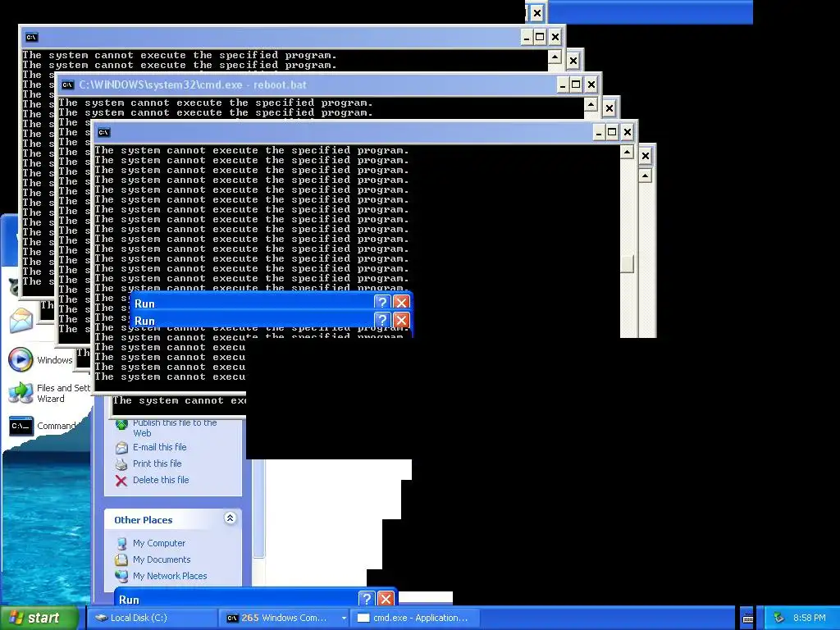The image size is (840, 630).
Task: Click the 8:58 PM clock
Action: [x=809, y=618]
